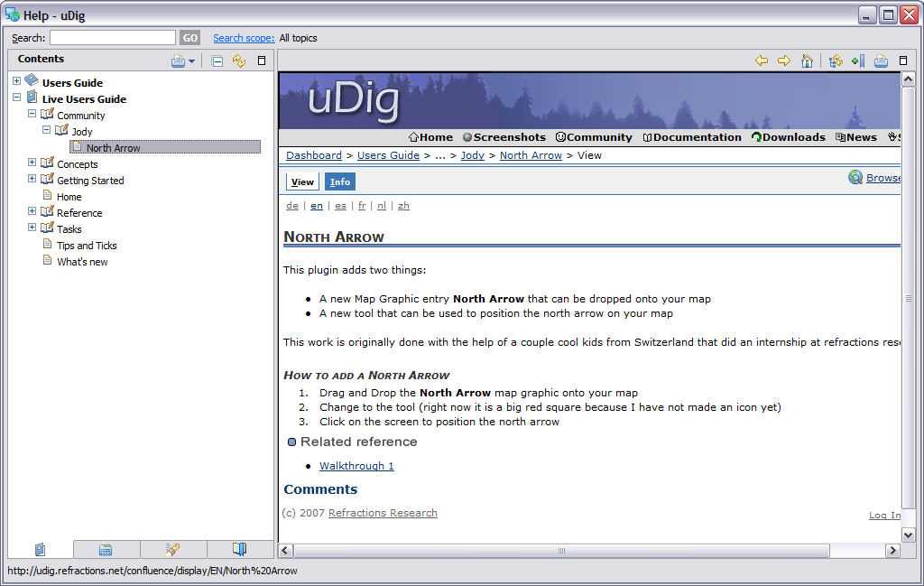
Task: Follow the North Arrow breadcrumb link
Action: (x=531, y=155)
